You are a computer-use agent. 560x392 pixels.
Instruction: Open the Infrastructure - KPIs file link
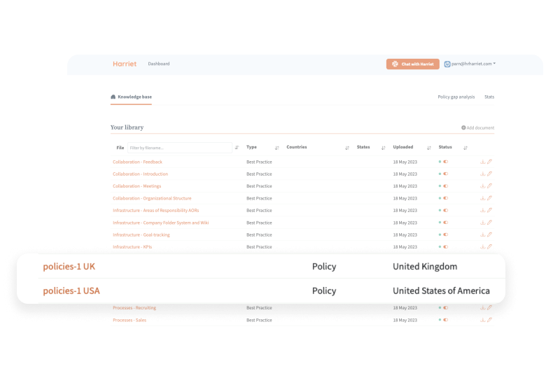coord(132,246)
